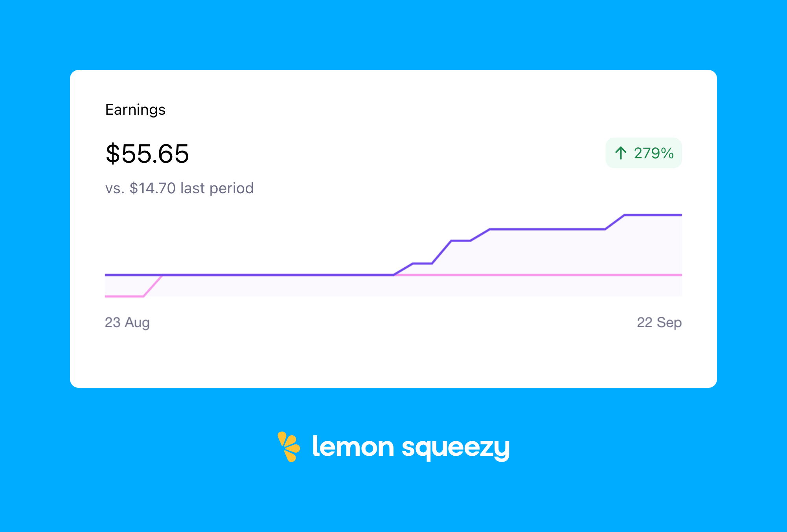The image size is (787, 532).
Task: Click the purple line's first upward step
Action: (x=403, y=269)
